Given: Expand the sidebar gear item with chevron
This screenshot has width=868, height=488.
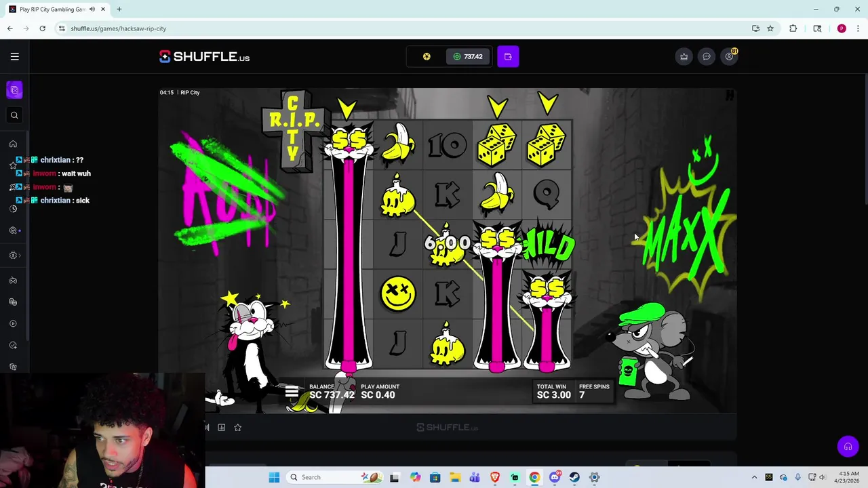Looking at the screenshot, I should (x=14, y=256).
